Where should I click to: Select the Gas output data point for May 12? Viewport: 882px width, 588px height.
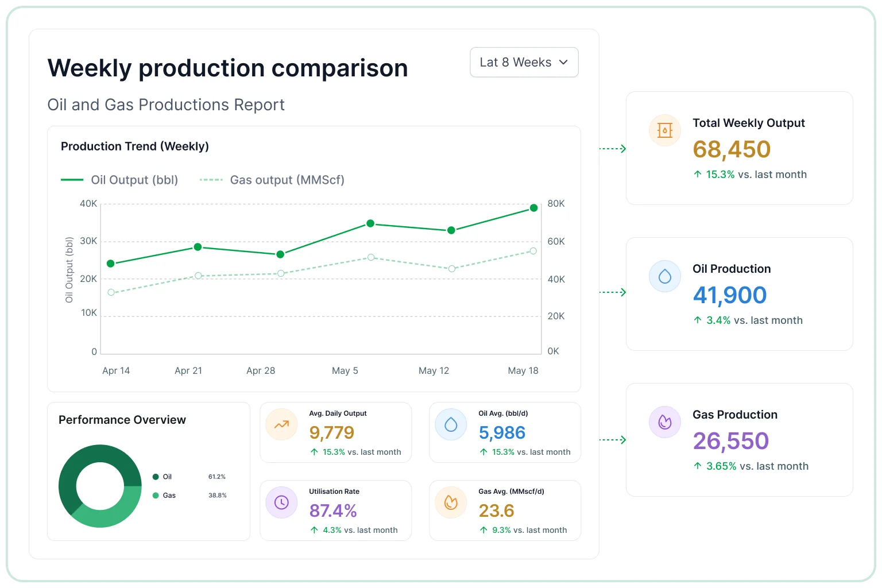452,269
